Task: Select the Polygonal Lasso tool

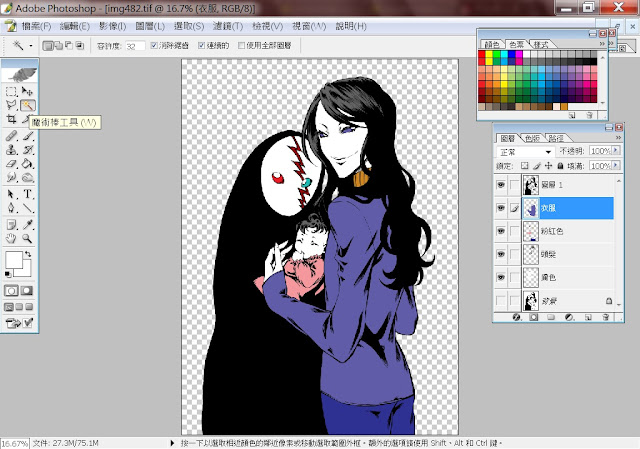Action: pyautogui.click(x=11, y=105)
